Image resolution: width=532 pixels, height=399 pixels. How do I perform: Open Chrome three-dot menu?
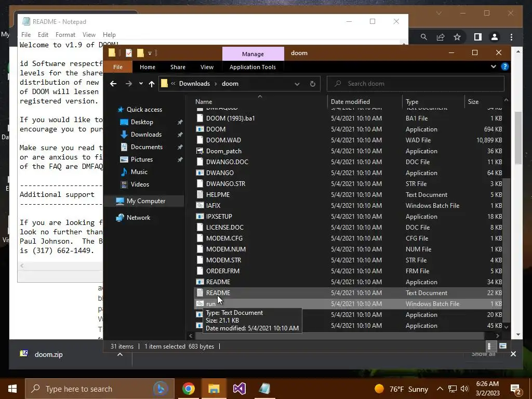pyautogui.click(x=511, y=37)
